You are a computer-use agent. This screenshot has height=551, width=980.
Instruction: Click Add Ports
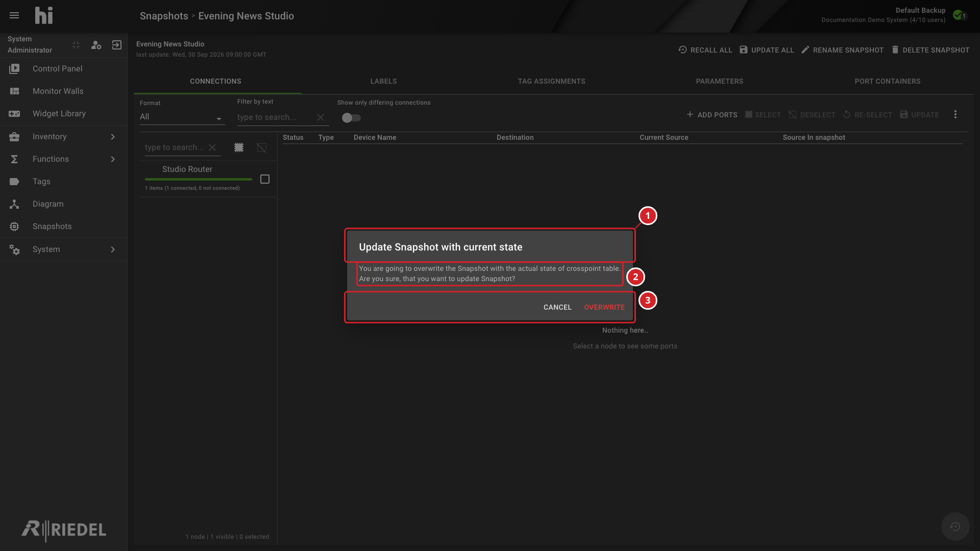tap(712, 115)
